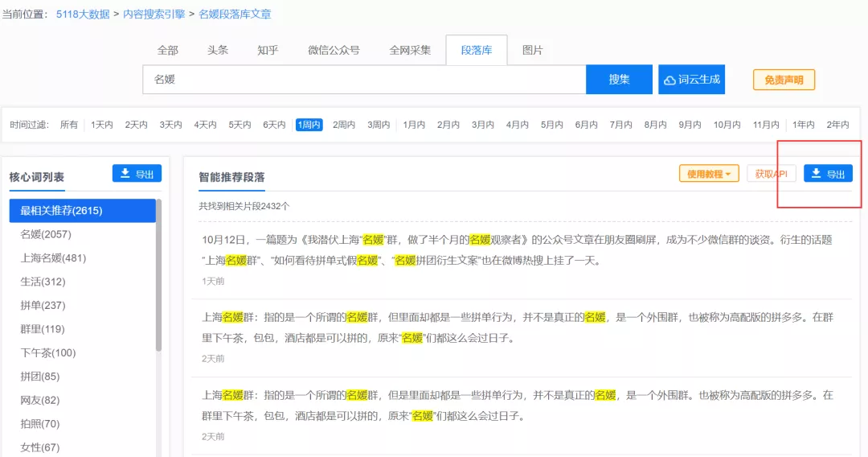Click the 5118大数据 breadcrumb link
This screenshot has width=868, height=457.
pyautogui.click(x=83, y=14)
